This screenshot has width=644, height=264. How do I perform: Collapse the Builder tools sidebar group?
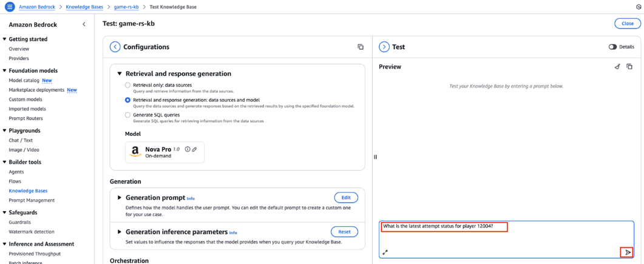(4, 162)
